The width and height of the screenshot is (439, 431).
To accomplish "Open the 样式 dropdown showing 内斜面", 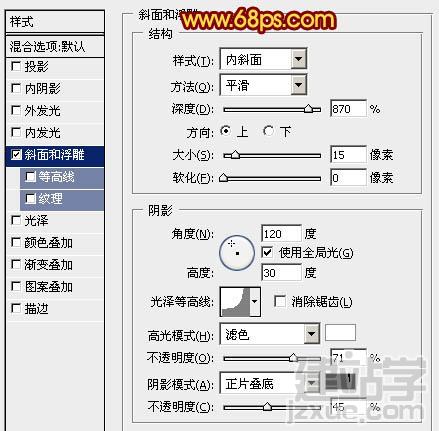I will click(x=263, y=59).
